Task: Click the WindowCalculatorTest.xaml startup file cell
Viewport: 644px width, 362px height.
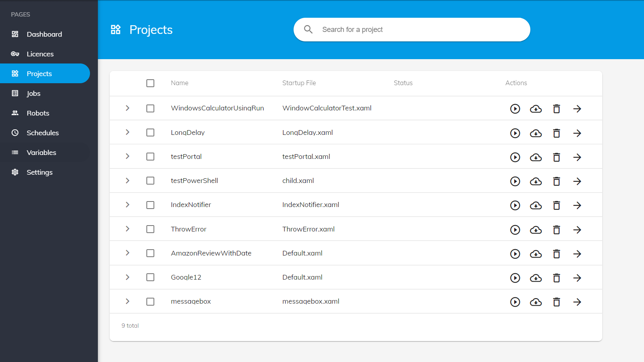Action: [327, 108]
